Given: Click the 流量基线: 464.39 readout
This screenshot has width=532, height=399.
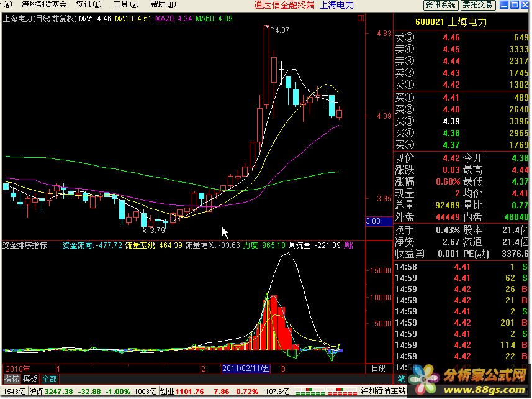Looking at the screenshot, I should coord(154,245).
